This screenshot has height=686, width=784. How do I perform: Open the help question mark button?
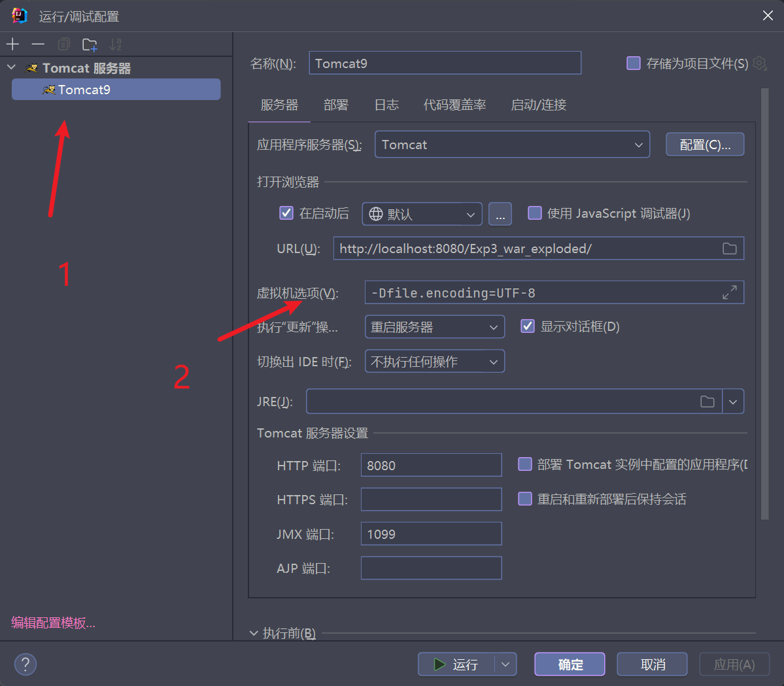click(26, 664)
